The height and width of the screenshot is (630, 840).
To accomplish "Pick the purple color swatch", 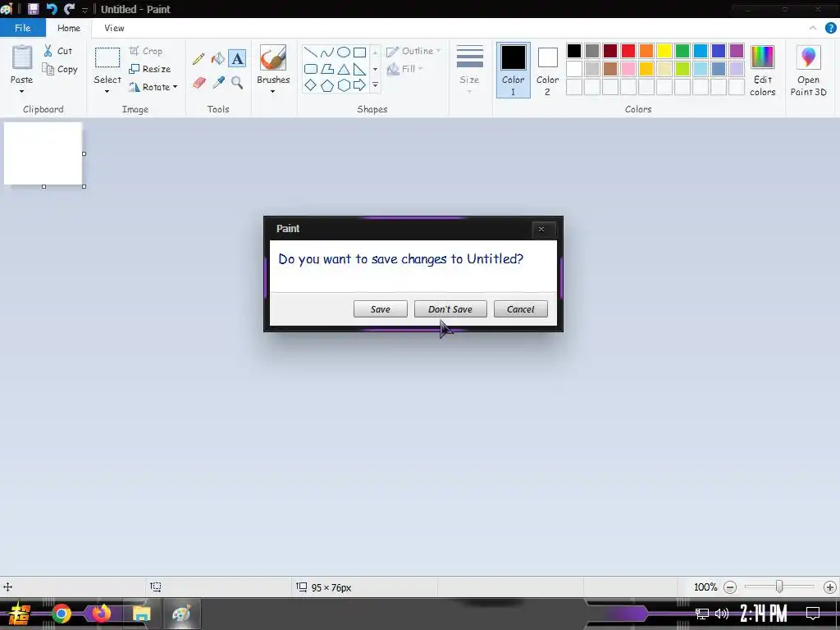I will coord(737,51).
